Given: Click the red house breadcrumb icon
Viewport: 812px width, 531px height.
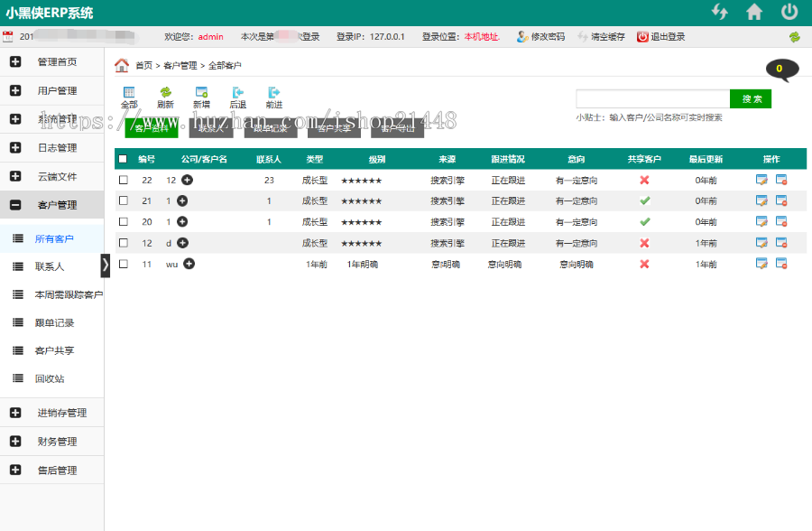Looking at the screenshot, I should 122,65.
